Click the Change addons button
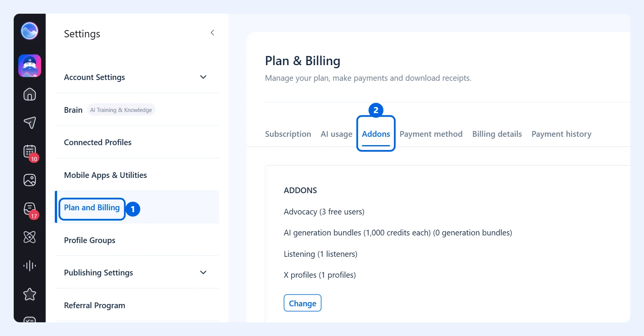644x336 pixels. [x=303, y=303]
